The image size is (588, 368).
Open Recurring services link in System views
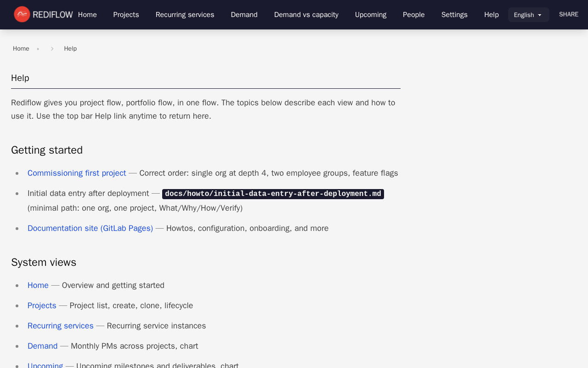click(61, 326)
